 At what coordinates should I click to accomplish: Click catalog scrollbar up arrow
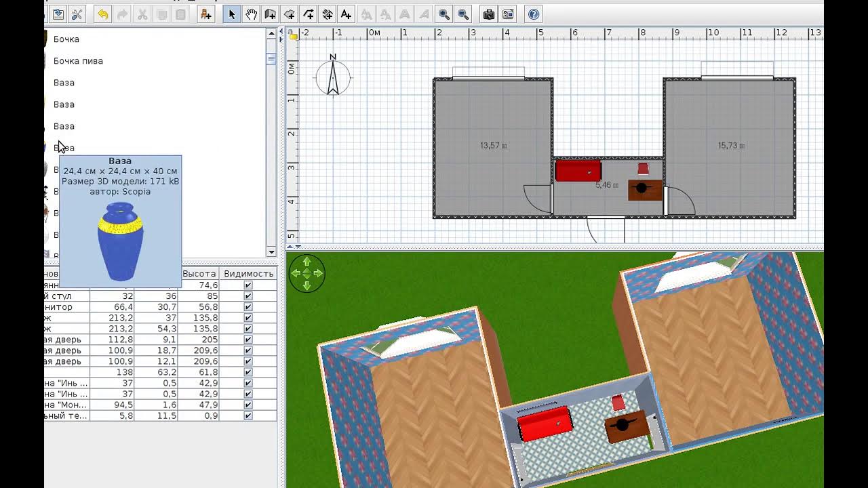click(x=271, y=33)
